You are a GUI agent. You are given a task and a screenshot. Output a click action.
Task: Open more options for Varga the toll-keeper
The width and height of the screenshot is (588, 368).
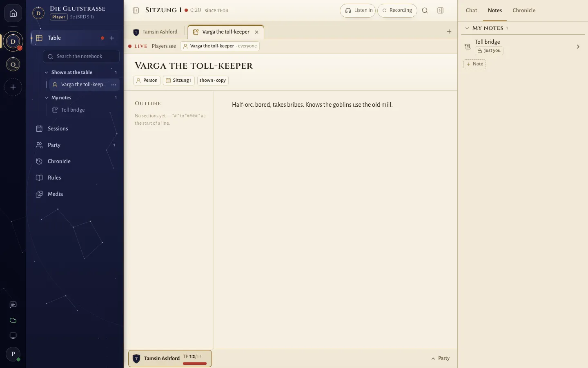click(114, 85)
